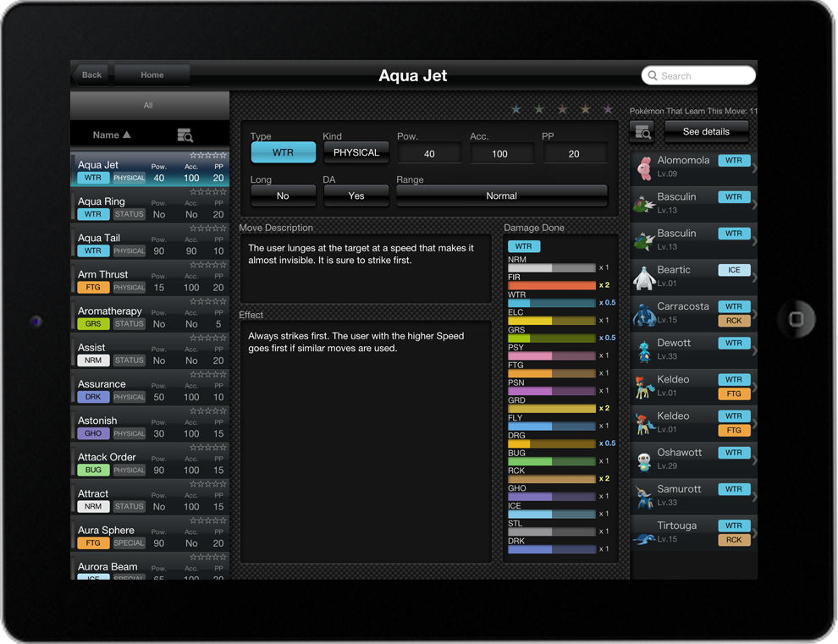The height and width of the screenshot is (644, 838).
Task: Tap the PHYSICAL Kind button
Action: [356, 153]
